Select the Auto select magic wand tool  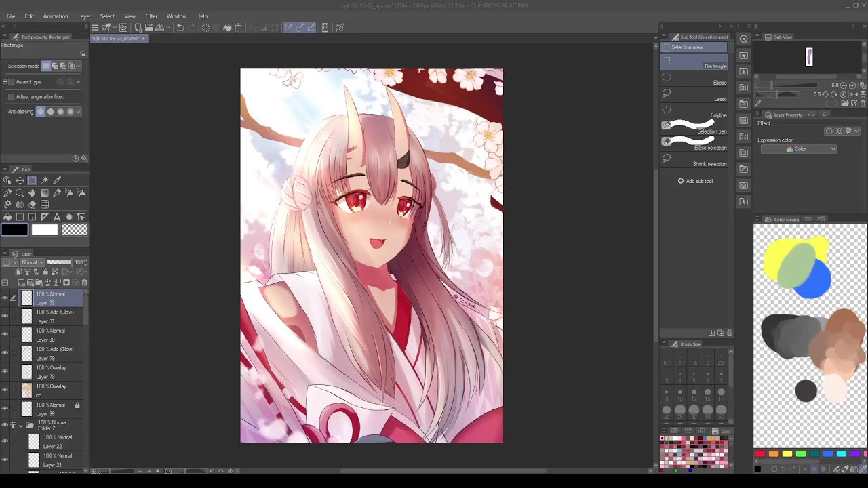(x=45, y=180)
